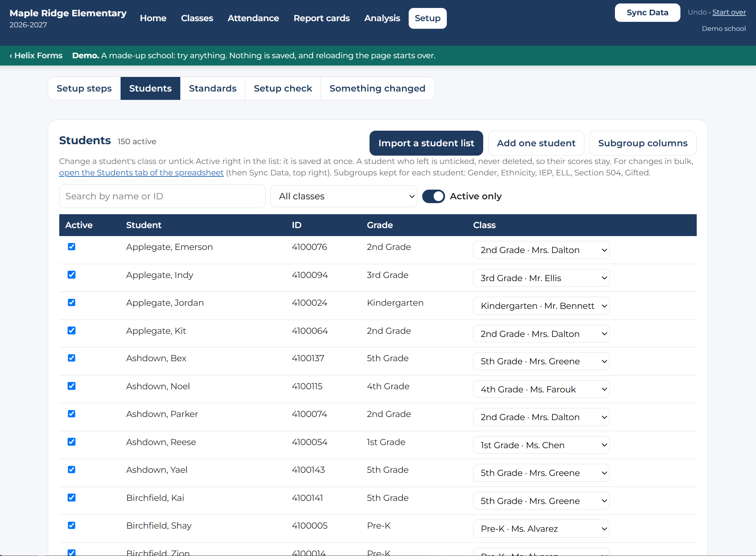The height and width of the screenshot is (556, 756).
Task: Open the Classes page
Action: (197, 18)
